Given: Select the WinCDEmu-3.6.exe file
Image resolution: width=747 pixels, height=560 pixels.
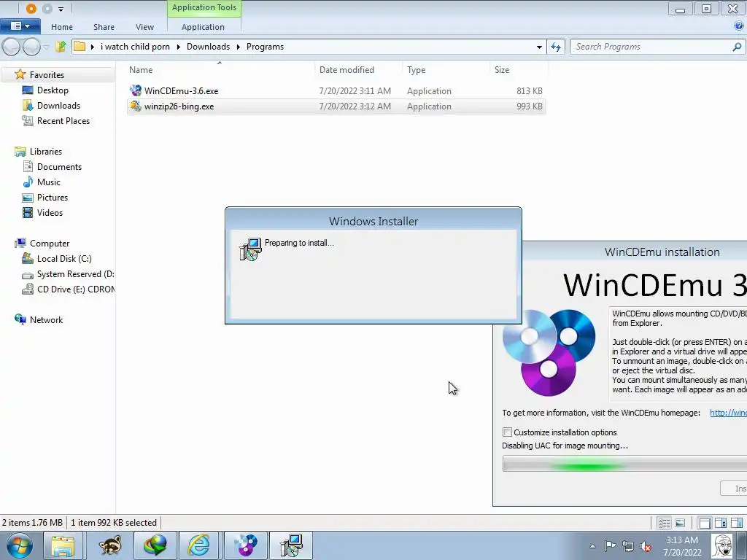Looking at the screenshot, I should coord(336,91).
